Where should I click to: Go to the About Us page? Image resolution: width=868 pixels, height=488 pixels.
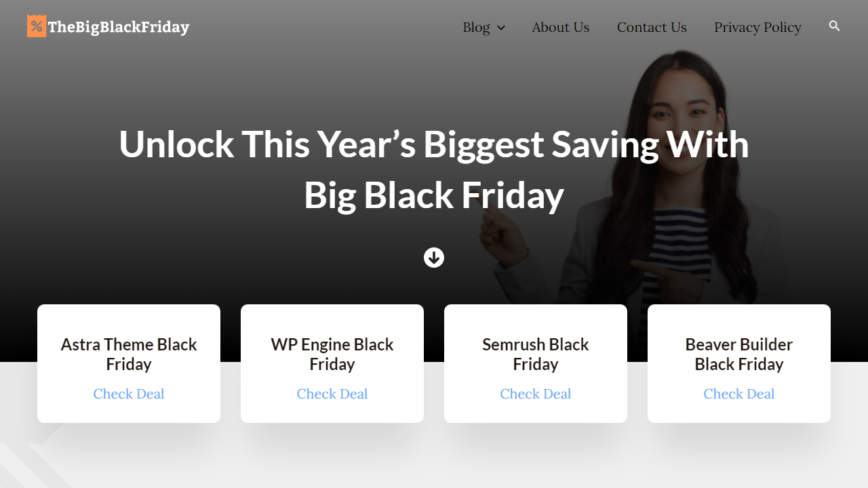pyautogui.click(x=561, y=27)
